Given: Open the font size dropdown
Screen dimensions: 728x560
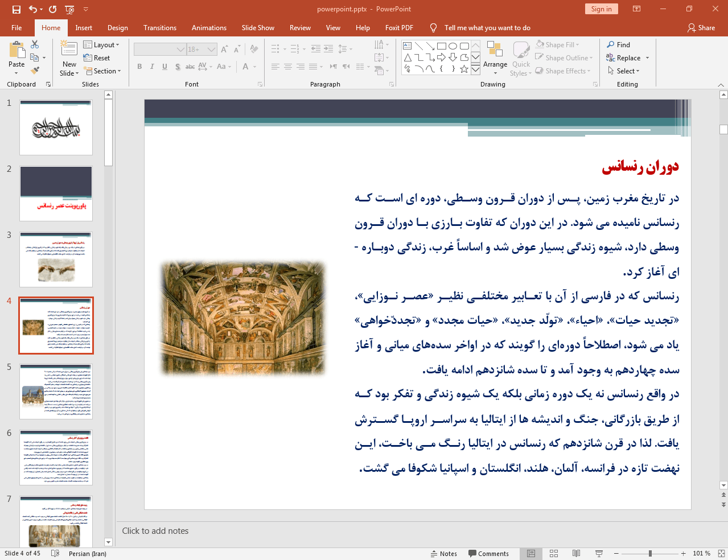Looking at the screenshot, I should (x=212, y=50).
